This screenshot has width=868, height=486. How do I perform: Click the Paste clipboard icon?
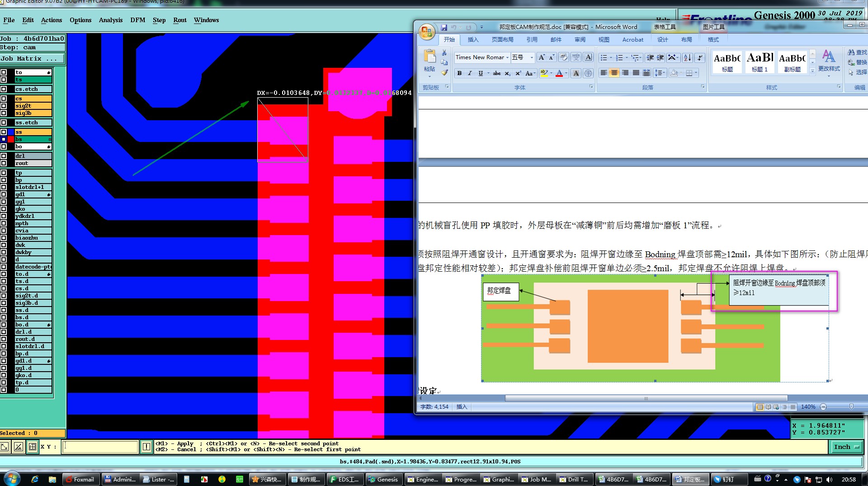(429, 56)
